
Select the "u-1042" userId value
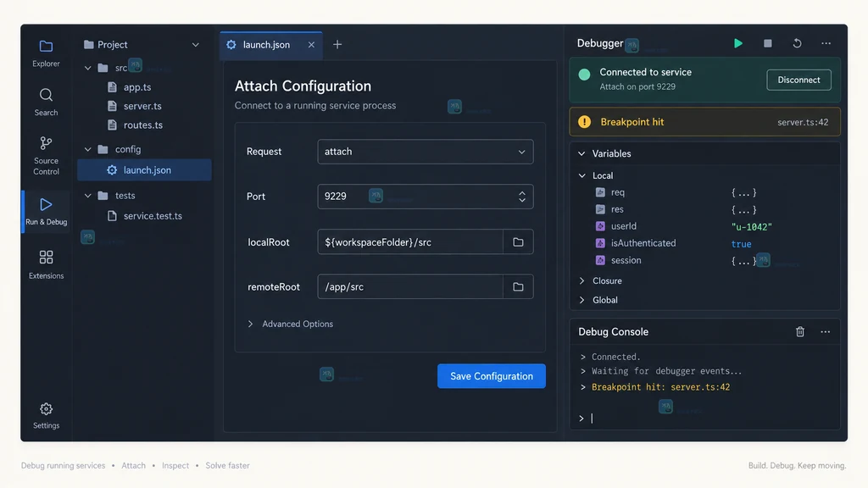coord(751,227)
